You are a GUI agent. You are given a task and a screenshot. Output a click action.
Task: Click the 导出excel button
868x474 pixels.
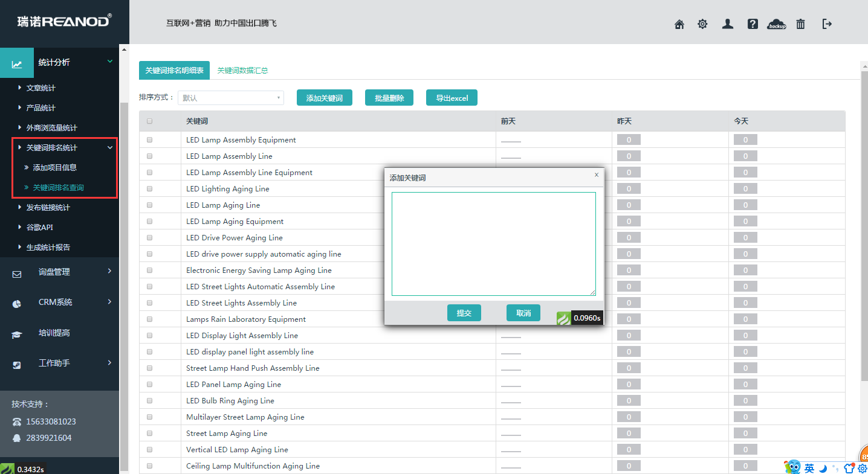tap(452, 98)
